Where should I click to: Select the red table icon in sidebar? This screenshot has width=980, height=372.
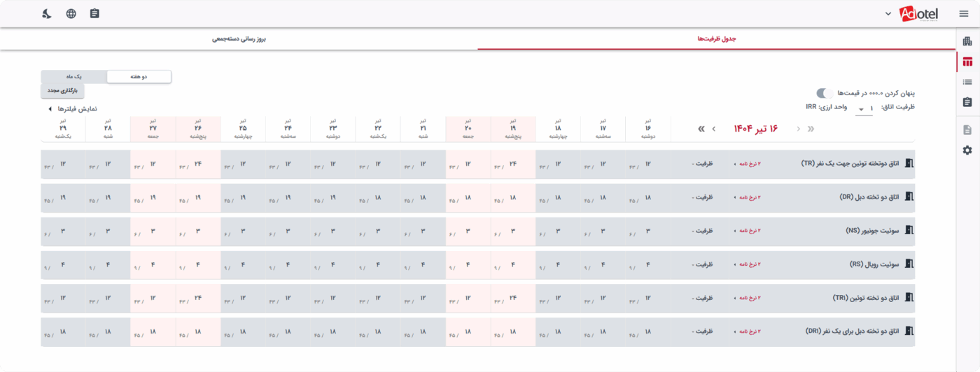[x=967, y=62]
